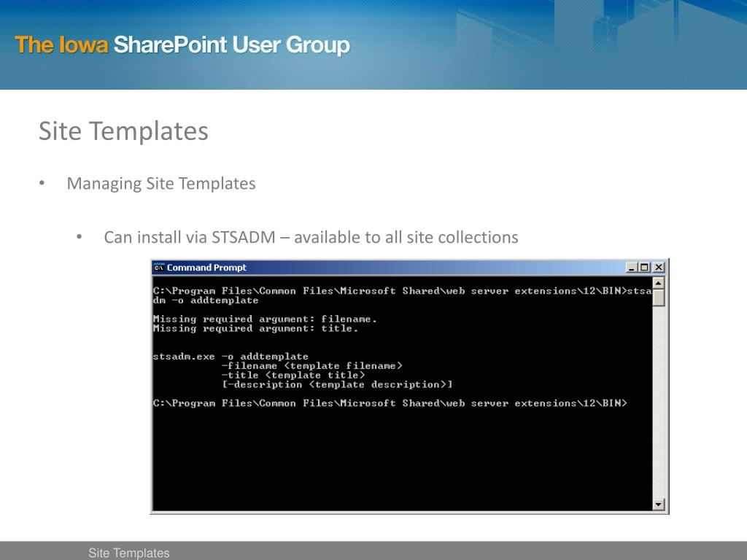The height and width of the screenshot is (560, 747).
Task: Click 'Missing required argument: title.' line
Action: click(x=255, y=329)
